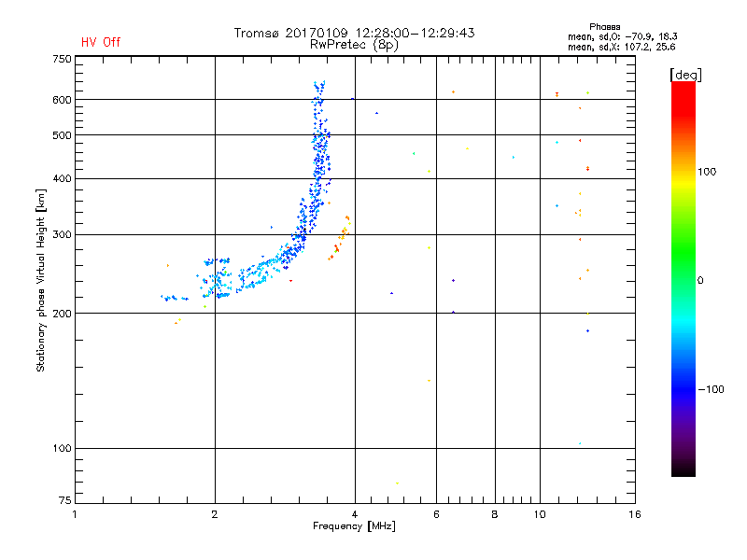747x560 pixels.
Task: Click the x-axis tick label '6'
Action: point(436,514)
